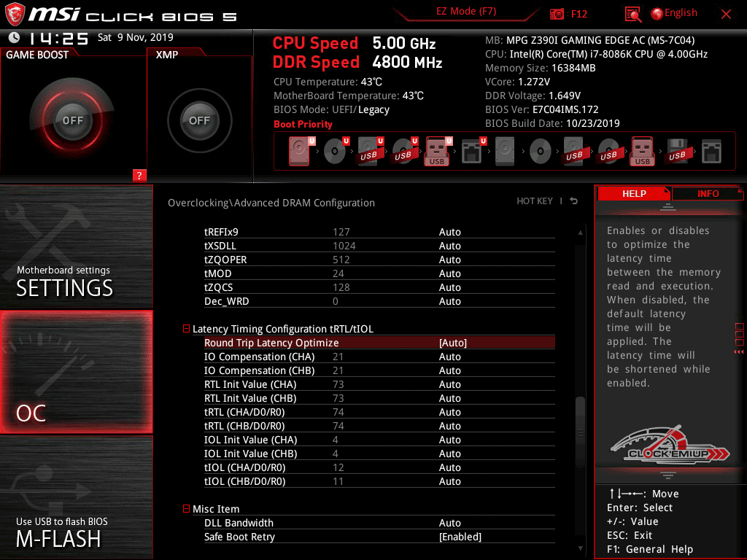Viewport: 747px width, 560px height.
Task: Click the back arrow next to HOT KEY
Action: pyautogui.click(x=574, y=201)
